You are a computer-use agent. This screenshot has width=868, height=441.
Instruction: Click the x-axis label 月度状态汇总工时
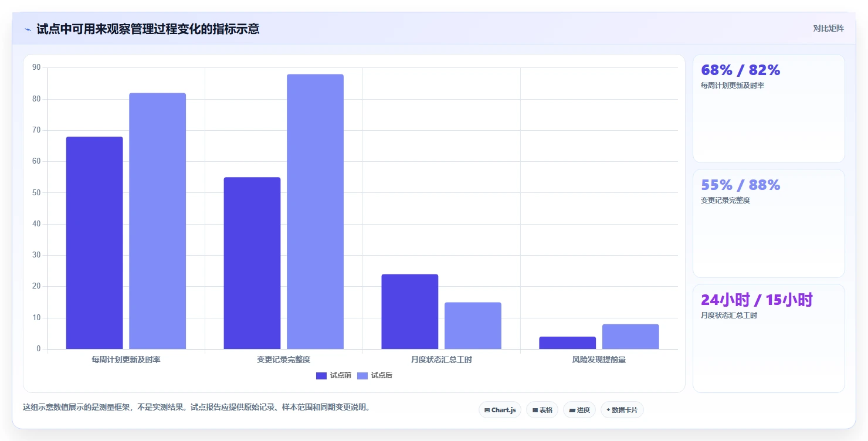click(x=442, y=359)
